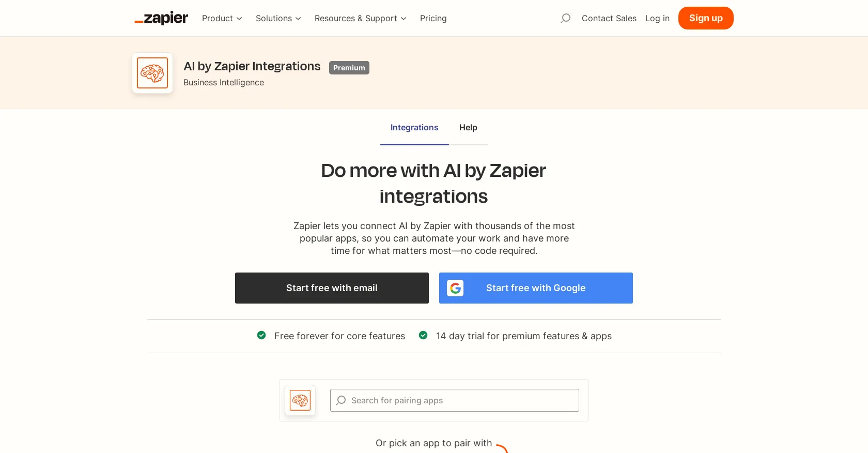Click Start free with Google button
Image resolution: width=868 pixels, height=453 pixels.
[536, 288]
